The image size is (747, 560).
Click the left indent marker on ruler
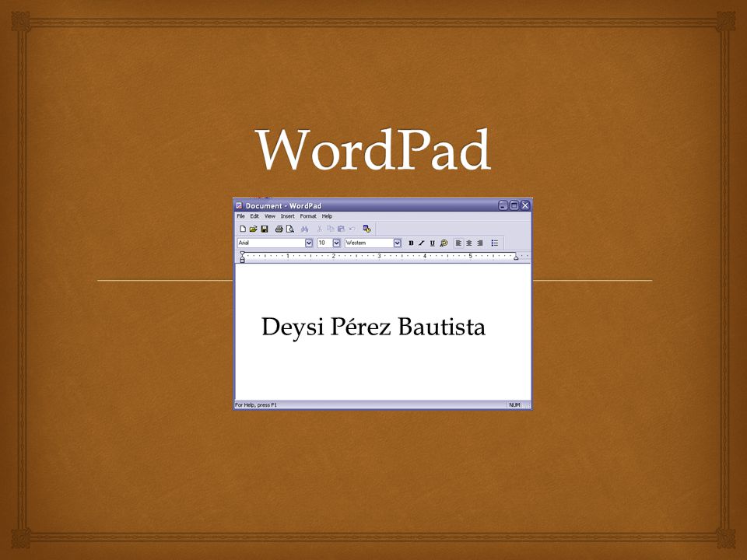point(242,257)
